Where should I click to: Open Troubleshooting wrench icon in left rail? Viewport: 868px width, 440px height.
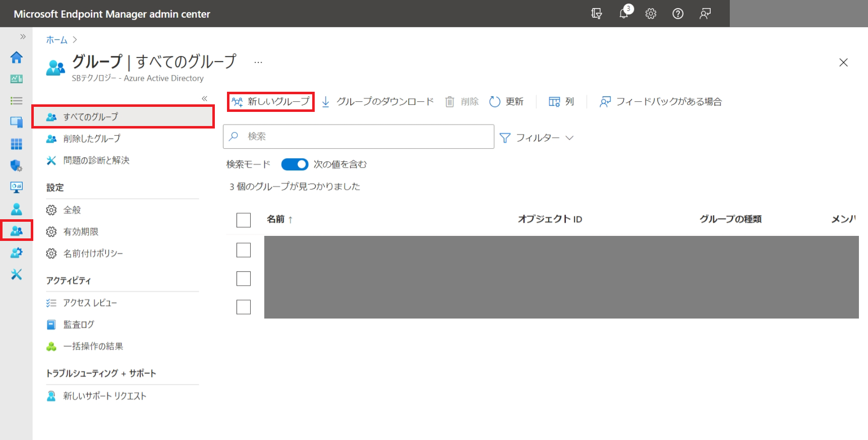16,274
